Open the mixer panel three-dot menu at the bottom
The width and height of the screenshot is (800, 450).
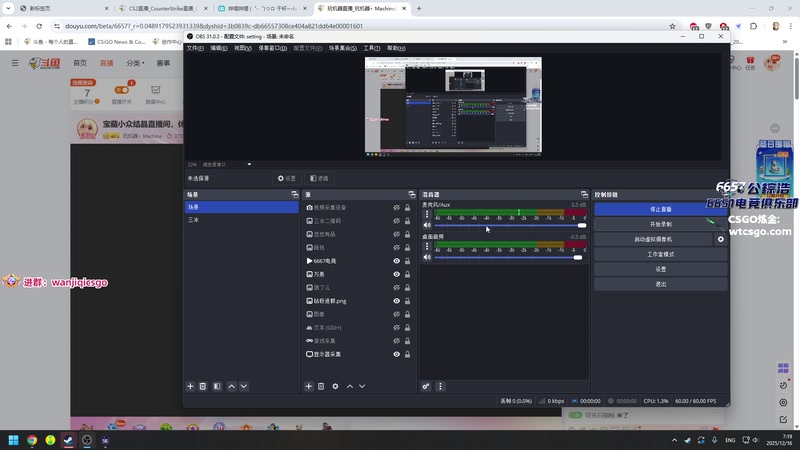pyautogui.click(x=440, y=386)
